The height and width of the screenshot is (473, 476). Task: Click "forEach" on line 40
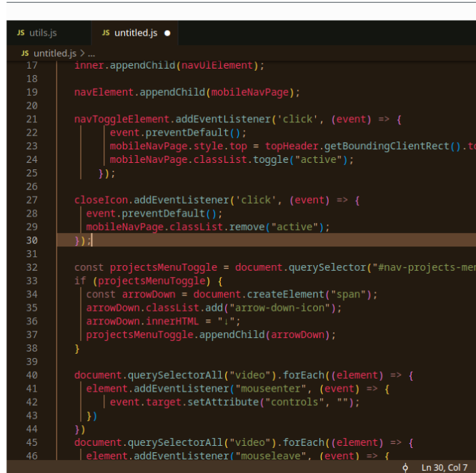pyautogui.click(x=304, y=375)
